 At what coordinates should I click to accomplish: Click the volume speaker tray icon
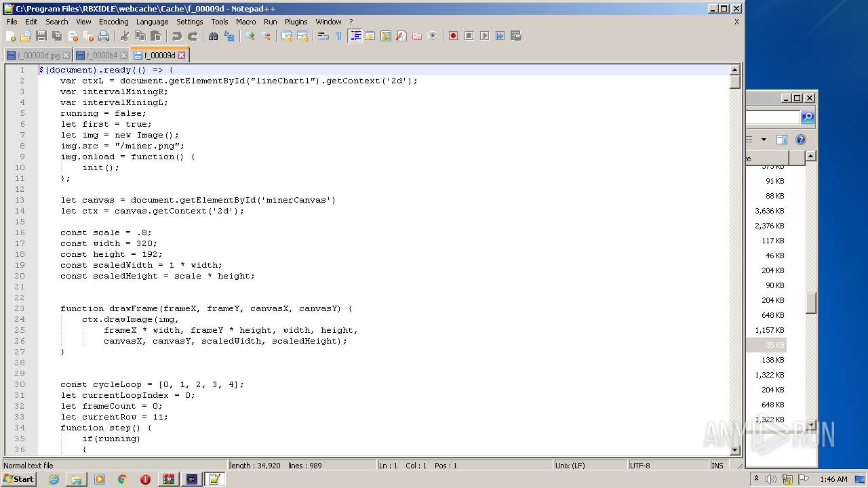tap(771, 479)
